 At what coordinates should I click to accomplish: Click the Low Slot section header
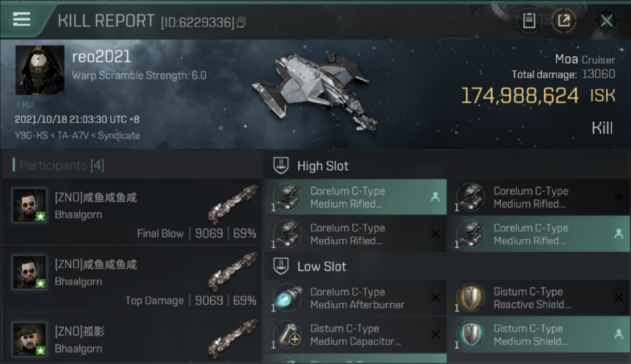click(x=322, y=266)
